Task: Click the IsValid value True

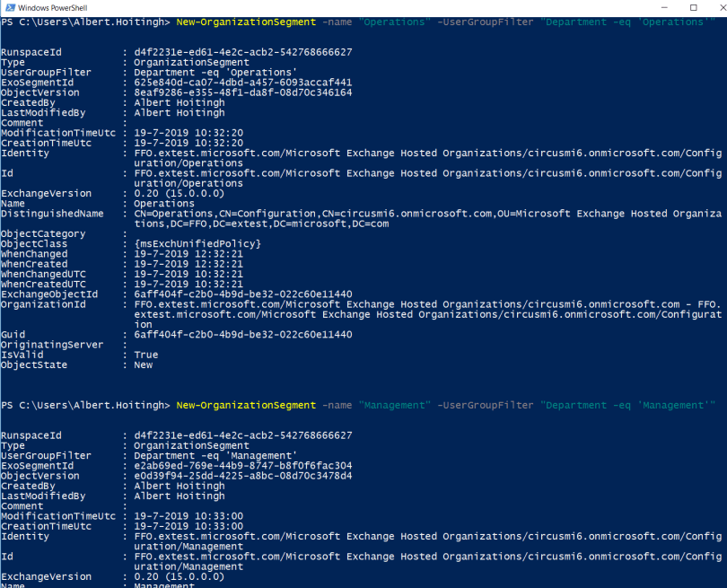Action: [x=146, y=355]
